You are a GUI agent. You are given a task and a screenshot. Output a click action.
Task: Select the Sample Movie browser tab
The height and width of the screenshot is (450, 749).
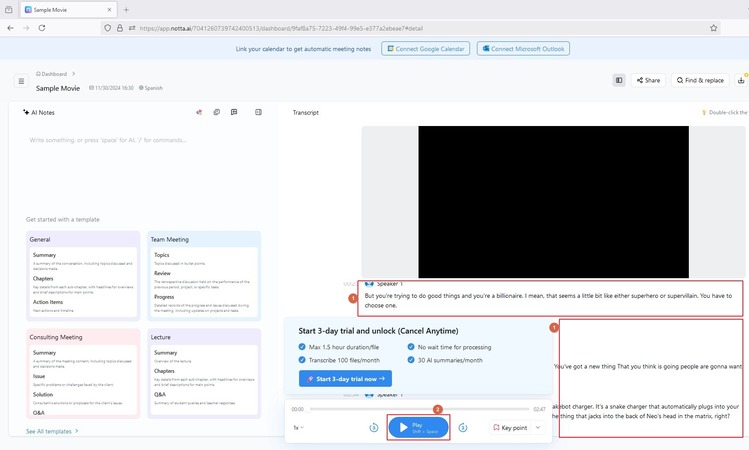(x=68, y=10)
